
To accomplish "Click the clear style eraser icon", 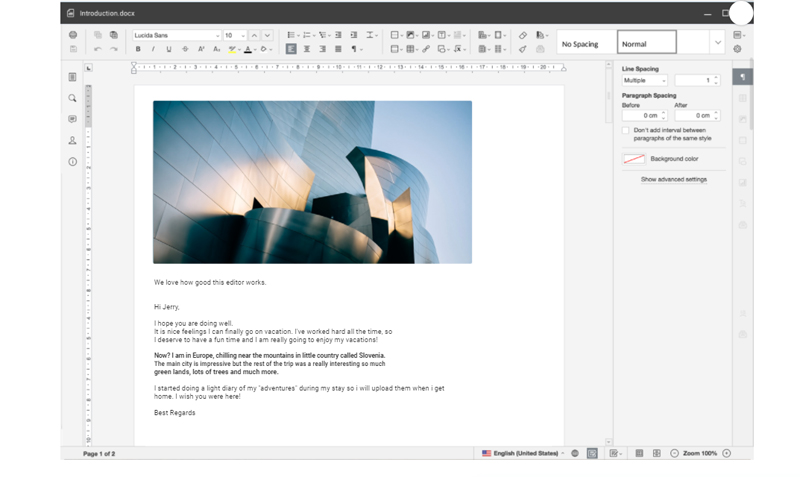I will pyautogui.click(x=522, y=35).
